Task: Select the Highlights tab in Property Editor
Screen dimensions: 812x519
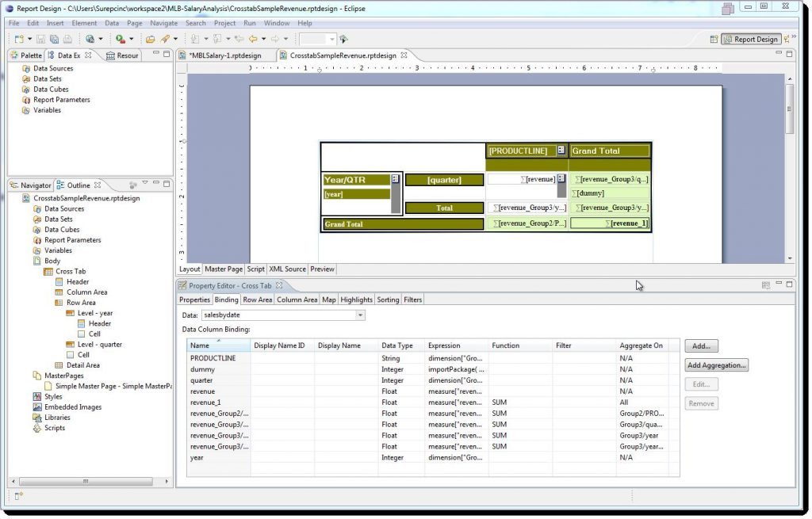Action: pyautogui.click(x=356, y=300)
